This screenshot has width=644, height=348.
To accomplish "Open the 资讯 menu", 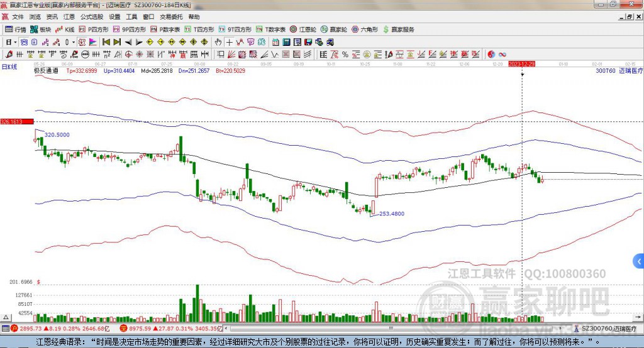I will (x=52, y=17).
